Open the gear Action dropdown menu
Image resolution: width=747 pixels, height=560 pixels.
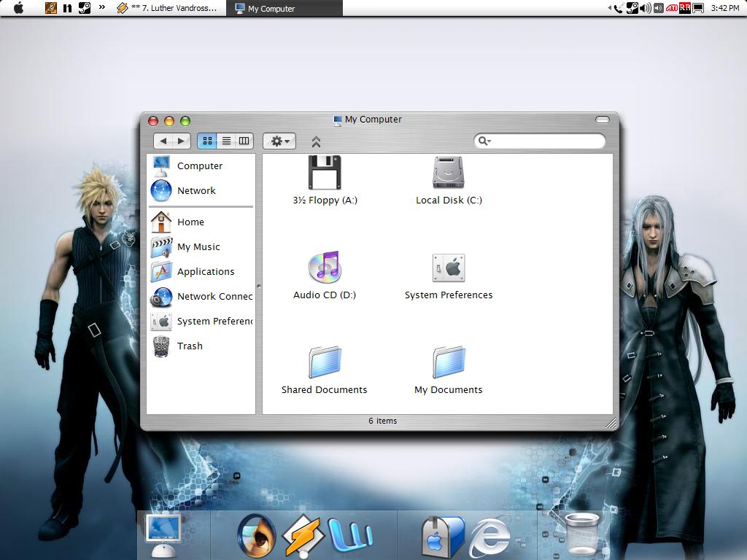point(279,141)
